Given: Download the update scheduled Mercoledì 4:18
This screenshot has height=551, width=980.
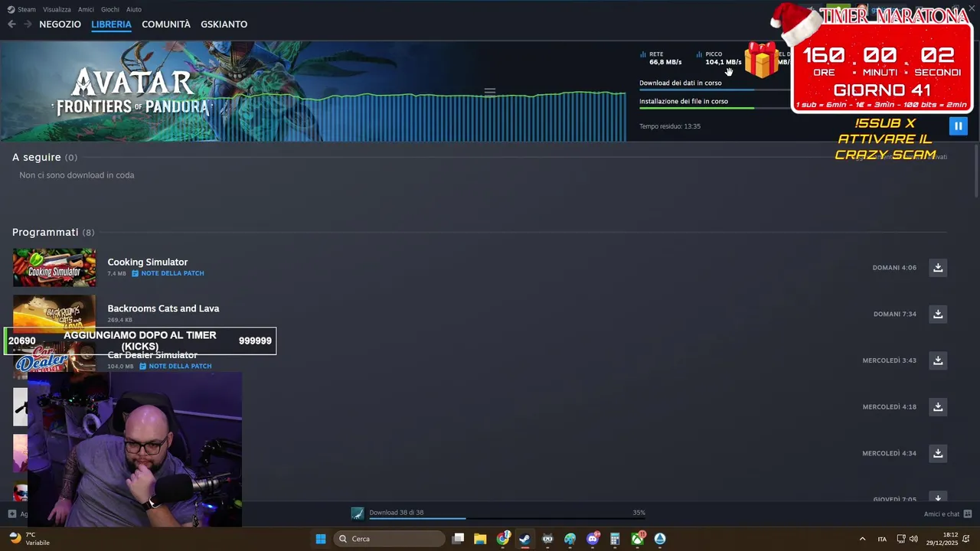Looking at the screenshot, I should [938, 407].
